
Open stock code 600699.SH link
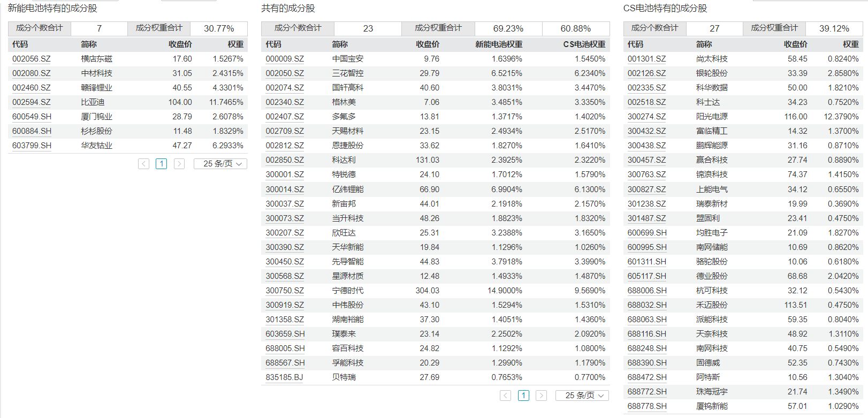click(x=648, y=233)
